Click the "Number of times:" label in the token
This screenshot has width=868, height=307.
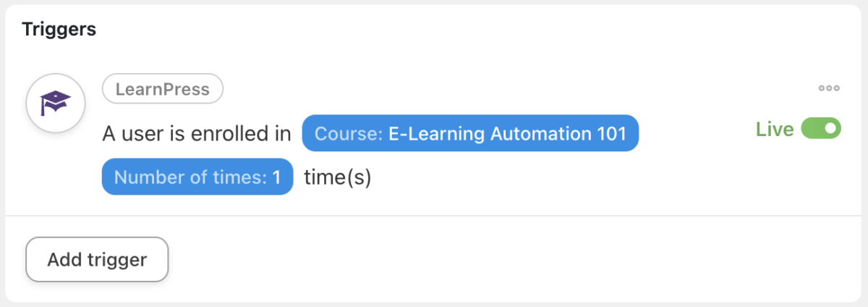[191, 177]
